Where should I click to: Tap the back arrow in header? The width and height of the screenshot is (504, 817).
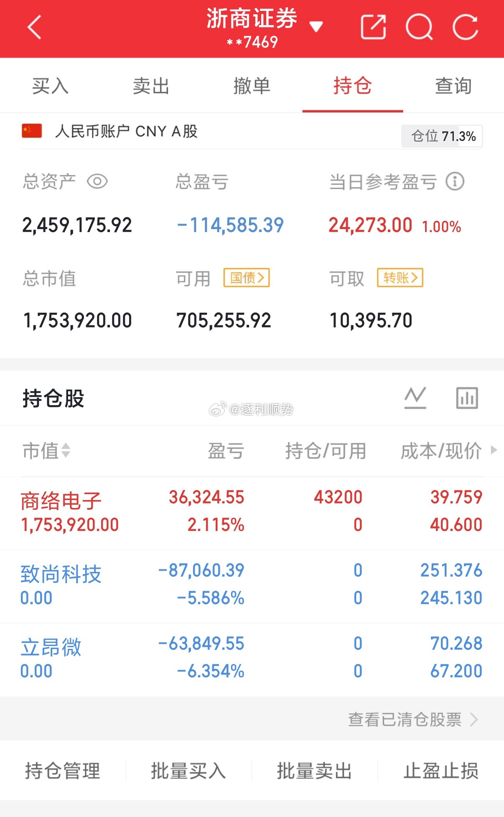(35, 27)
